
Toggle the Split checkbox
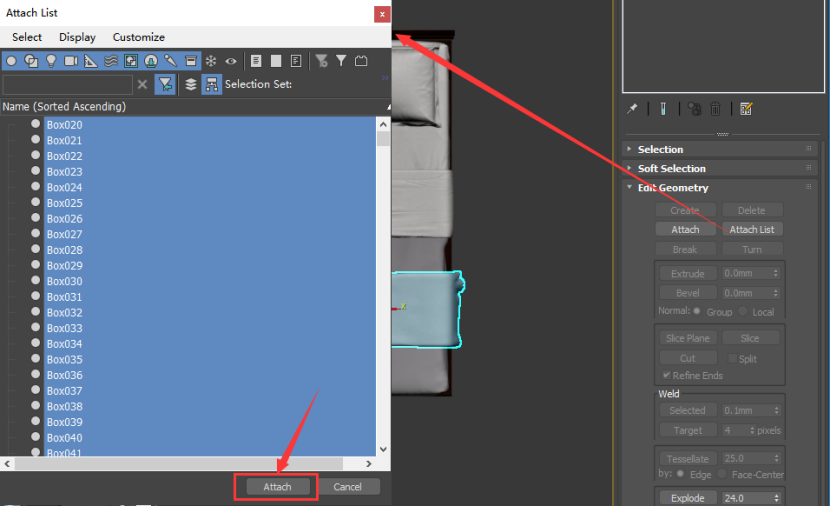point(732,358)
